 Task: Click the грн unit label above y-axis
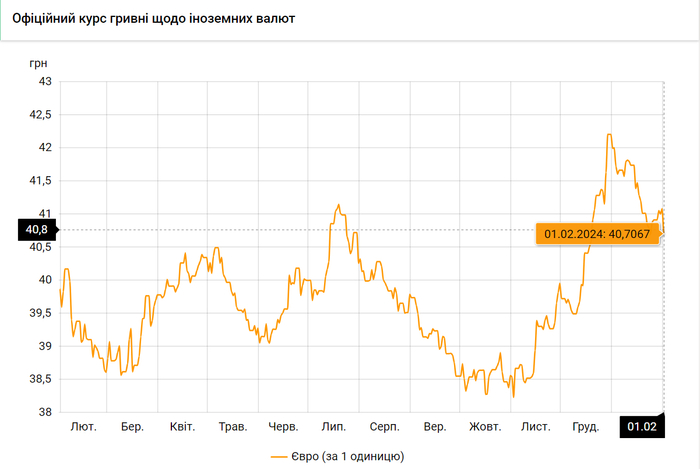38,62
